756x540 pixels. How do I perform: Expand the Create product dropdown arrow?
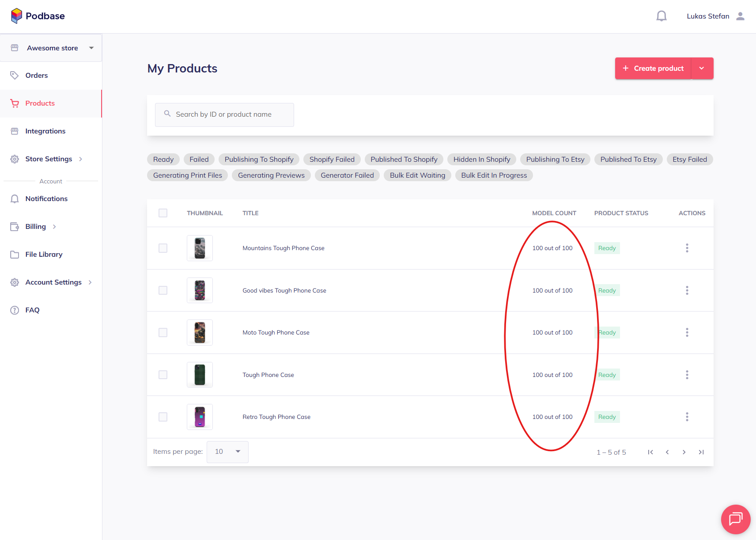702,68
